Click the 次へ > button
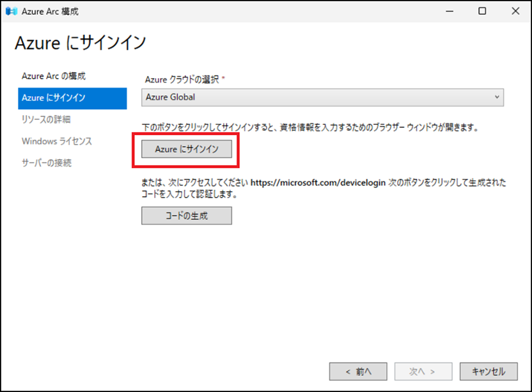532x392 pixels. click(423, 372)
